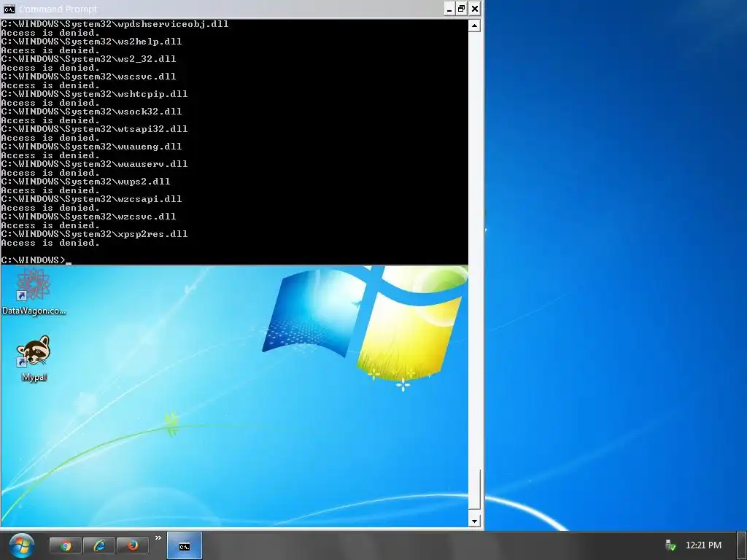Click the xpsp2res.dll path line

point(94,234)
